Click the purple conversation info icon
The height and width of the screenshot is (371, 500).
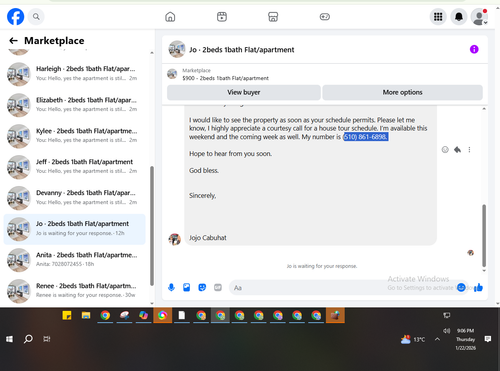pos(474,49)
